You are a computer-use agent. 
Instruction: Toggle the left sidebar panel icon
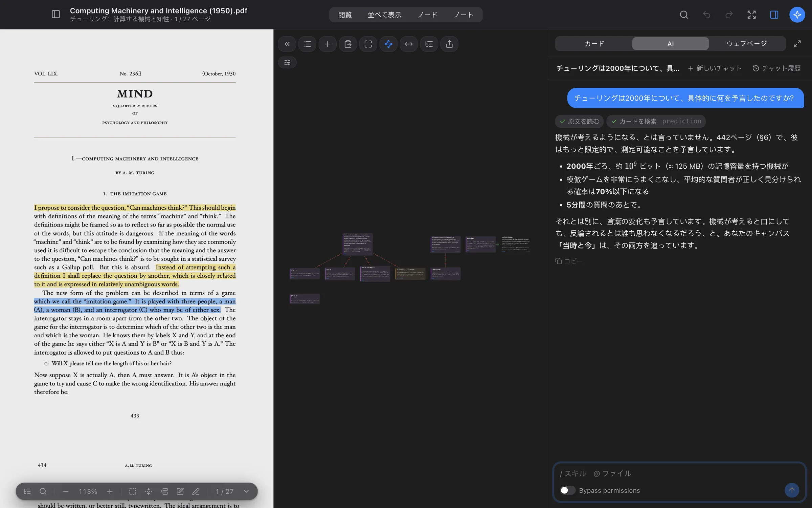(55, 14)
